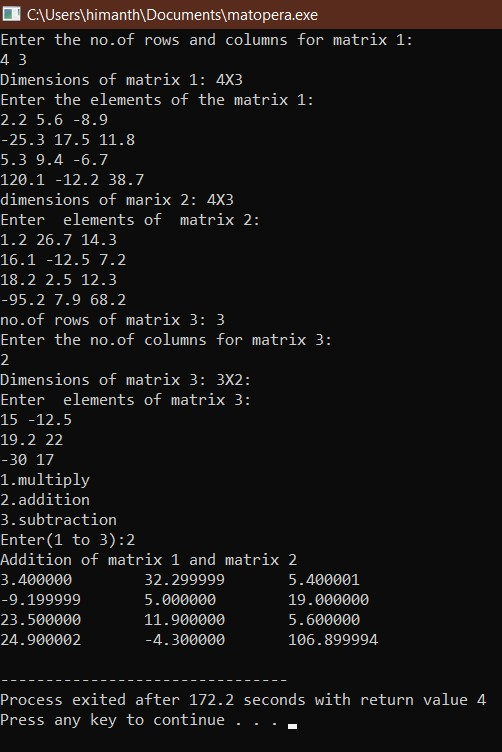Click the row '15 -12.5'
Image resolution: width=502 pixels, height=752 pixels.
click(x=36, y=420)
